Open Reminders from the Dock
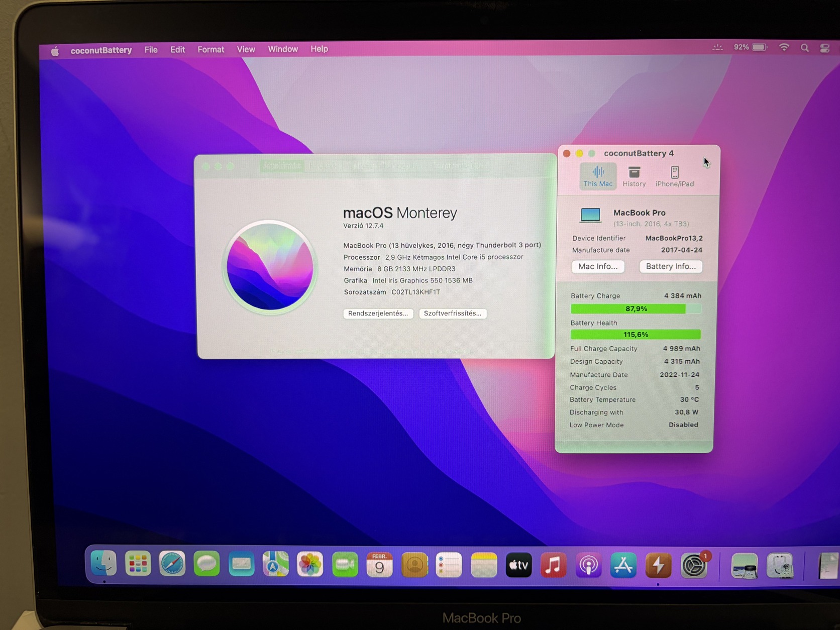Viewport: 840px width, 630px height. [x=449, y=565]
